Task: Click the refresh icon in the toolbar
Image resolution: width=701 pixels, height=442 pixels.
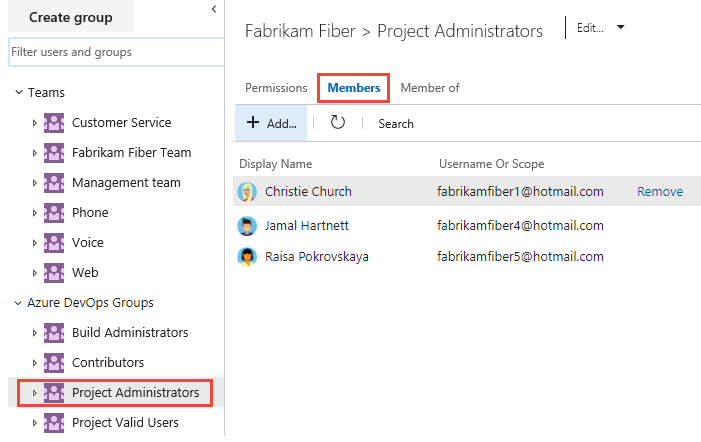Action: point(338,123)
